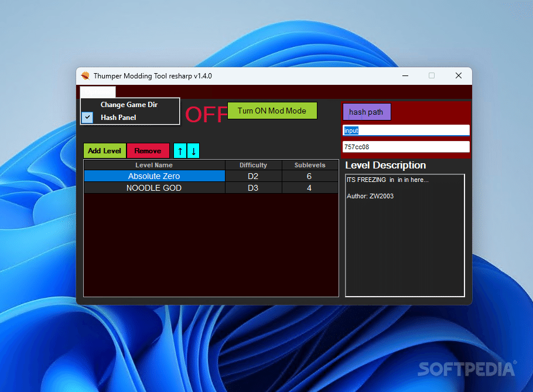Screen dimensions: 533x392
Task: Click the hash input text field
Action: [x=406, y=130]
